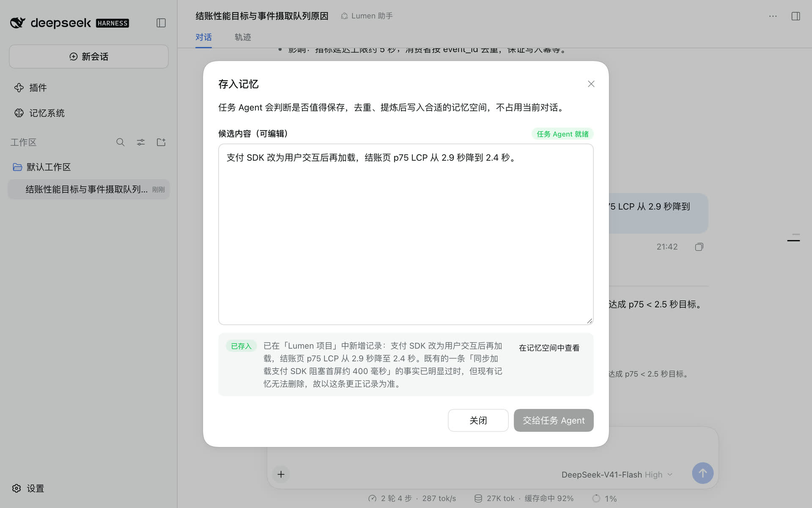Click into the candidate content text area

[x=406, y=234]
